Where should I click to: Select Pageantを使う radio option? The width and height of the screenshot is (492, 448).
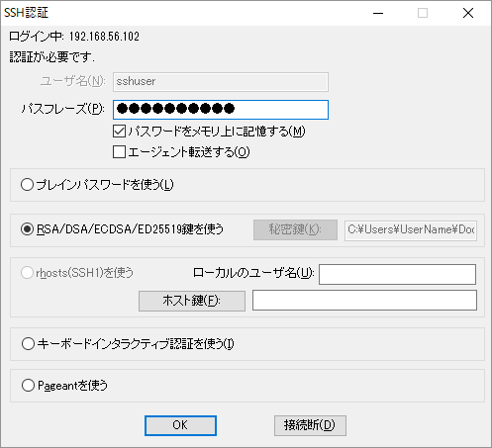tap(28, 386)
